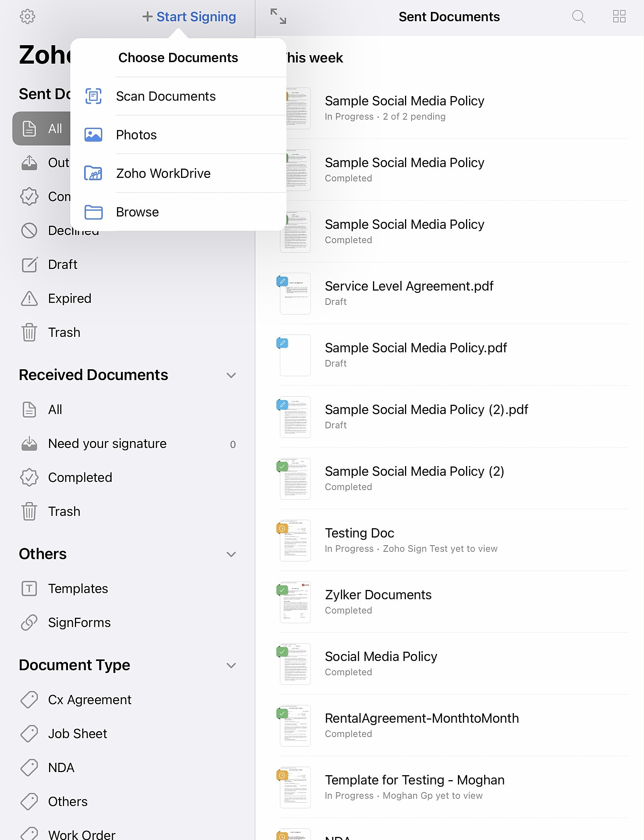Click the RentalAgreement-MonthtoMonth thumbnail

(295, 726)
